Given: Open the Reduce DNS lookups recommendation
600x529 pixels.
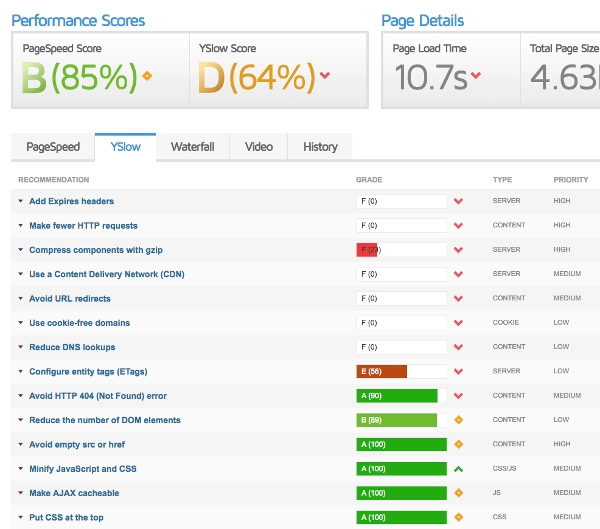Looking at the screenshot, I should (72, 347).
